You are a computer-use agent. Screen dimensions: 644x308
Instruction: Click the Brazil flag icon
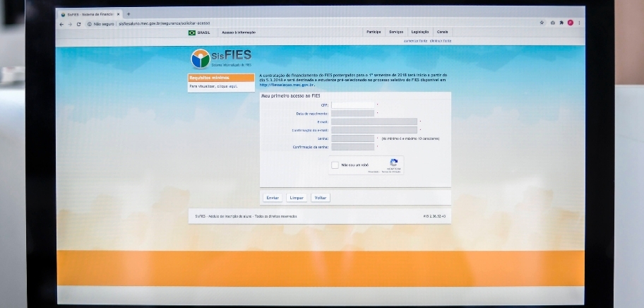192,32
